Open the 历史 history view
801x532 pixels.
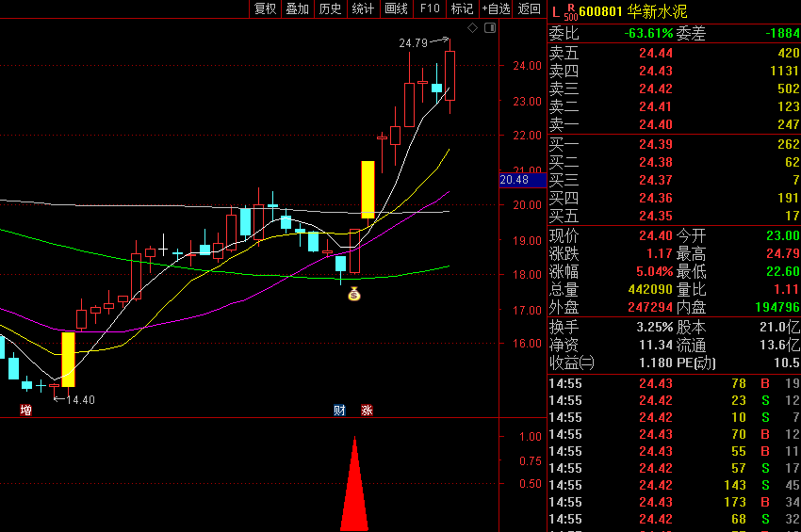pyautogui.click(x=330, y=8)
